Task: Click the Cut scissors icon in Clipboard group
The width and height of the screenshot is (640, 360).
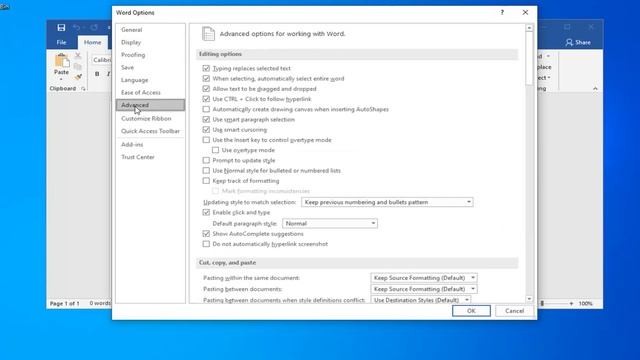Action: tap(78, 56)
